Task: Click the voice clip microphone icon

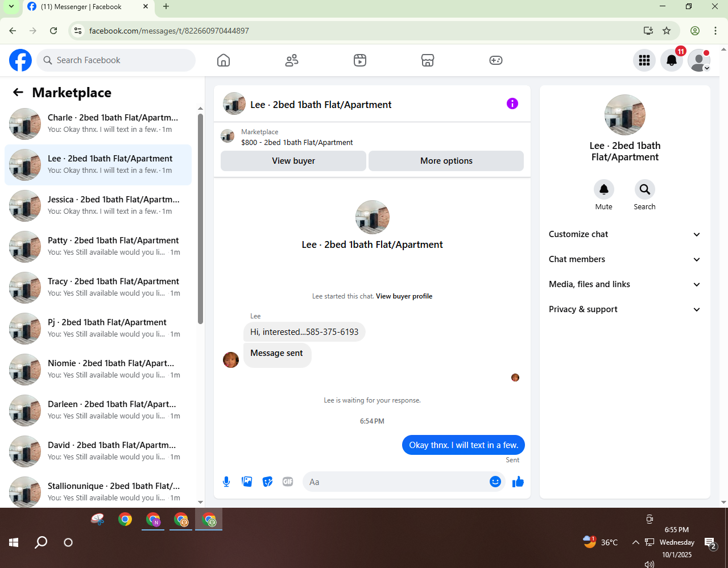Action: point(226,482)
